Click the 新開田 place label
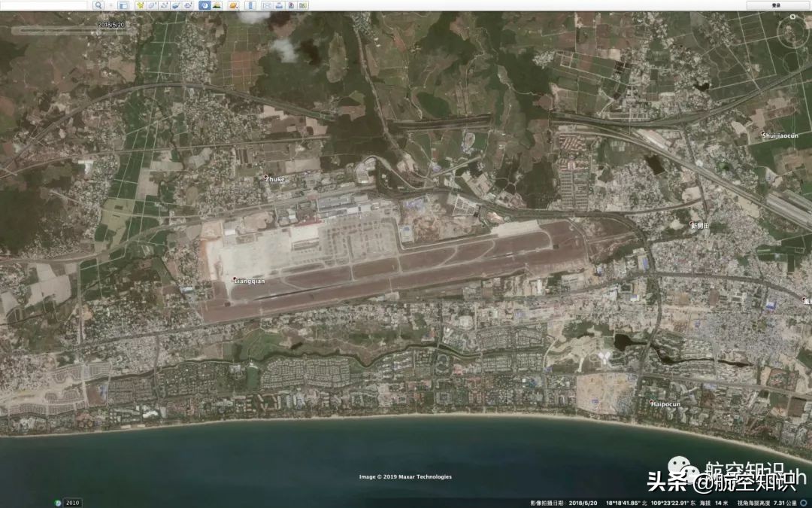The image size is (812, 508). [x=700, y=225]
